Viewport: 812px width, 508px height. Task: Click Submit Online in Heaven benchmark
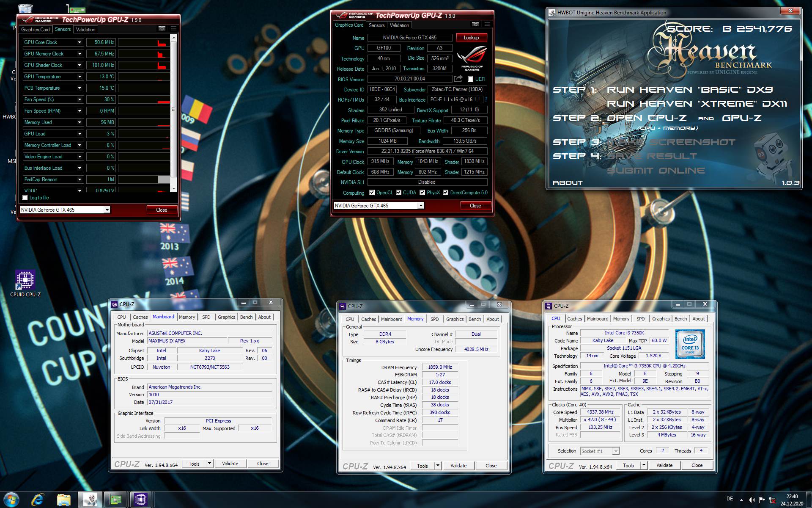pyautogui.click(x=656, y=171)
